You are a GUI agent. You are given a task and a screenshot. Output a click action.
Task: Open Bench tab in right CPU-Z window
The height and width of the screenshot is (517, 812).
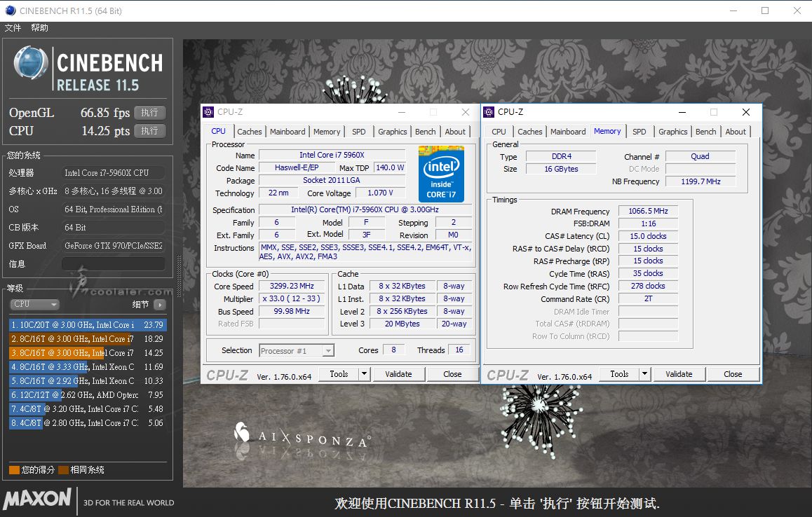tap(706, 132)
